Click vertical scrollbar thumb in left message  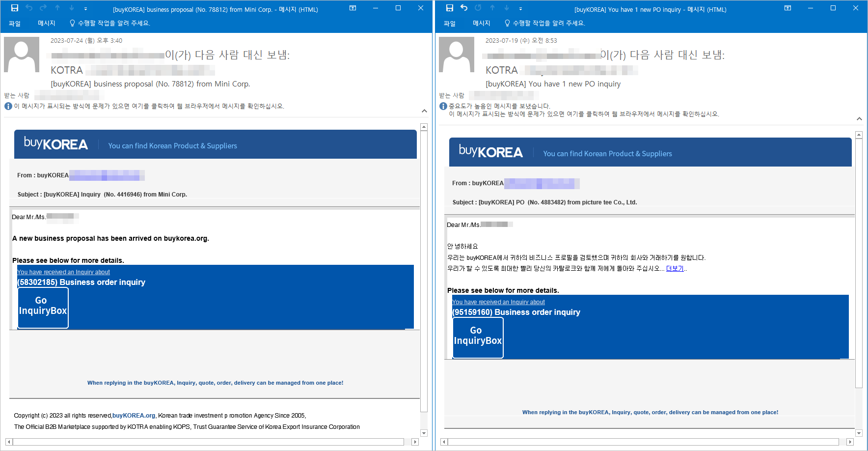click(424, 272)
